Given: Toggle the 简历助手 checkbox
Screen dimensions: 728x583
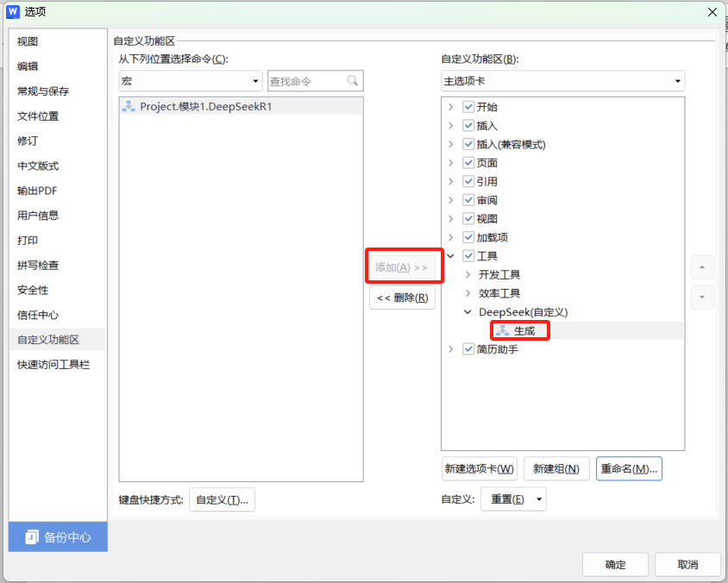Looking at the screenshot, I should (468, 349).
